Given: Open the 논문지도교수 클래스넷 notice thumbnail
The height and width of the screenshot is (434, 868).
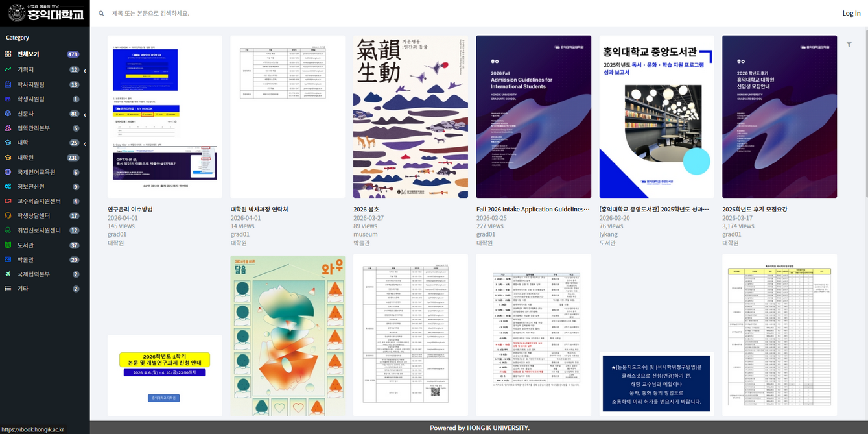Looking at the screenshot, I should click(657, 383).
